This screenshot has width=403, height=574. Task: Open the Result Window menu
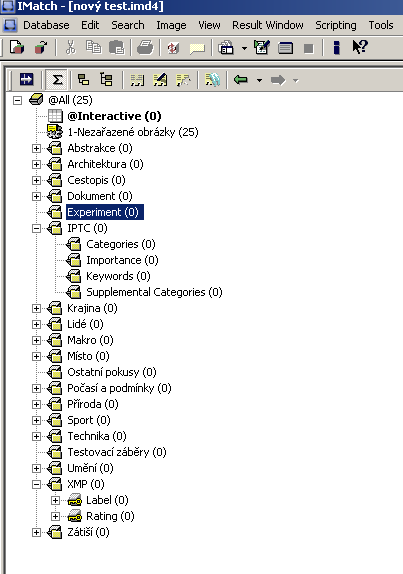(x=268, y=25)
